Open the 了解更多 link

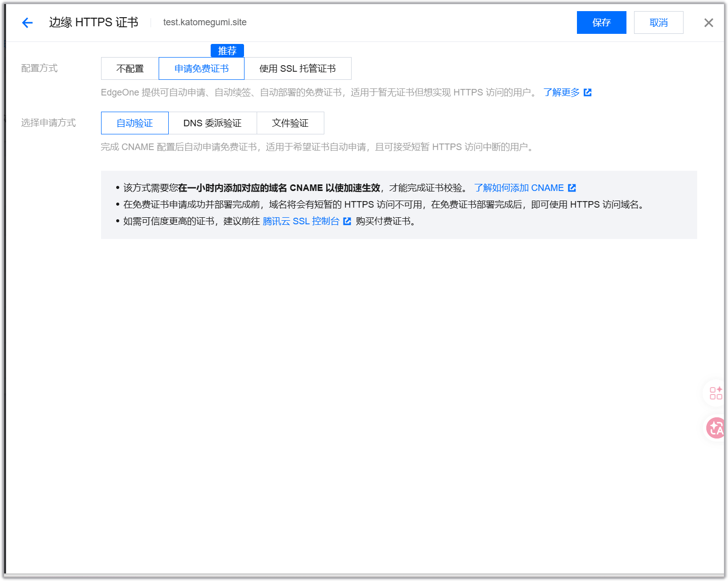pyautogui.click(x=567, y=92)
